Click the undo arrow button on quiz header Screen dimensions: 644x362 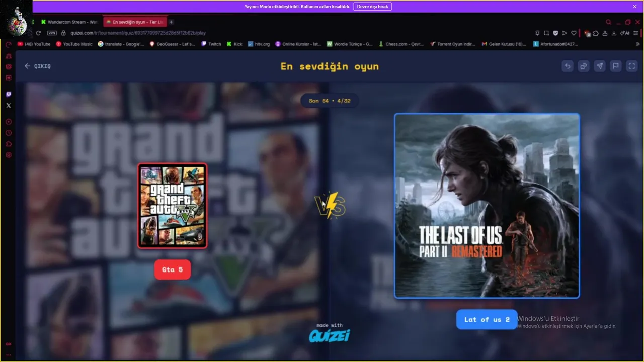[568, 66]
